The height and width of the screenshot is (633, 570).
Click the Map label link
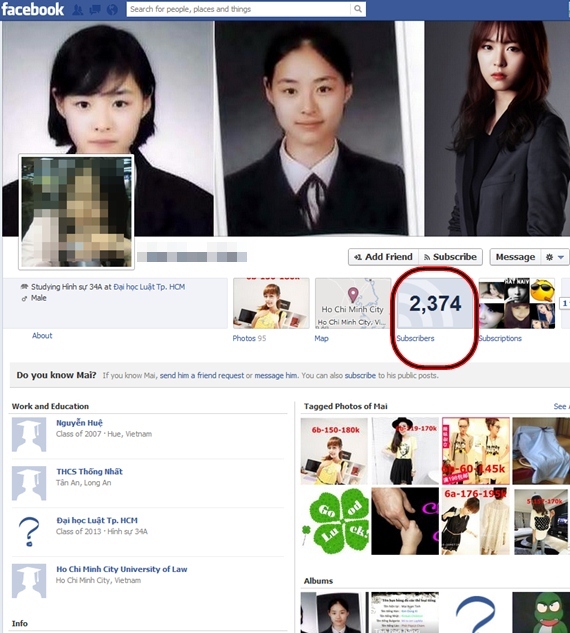(x=321, y=338)
